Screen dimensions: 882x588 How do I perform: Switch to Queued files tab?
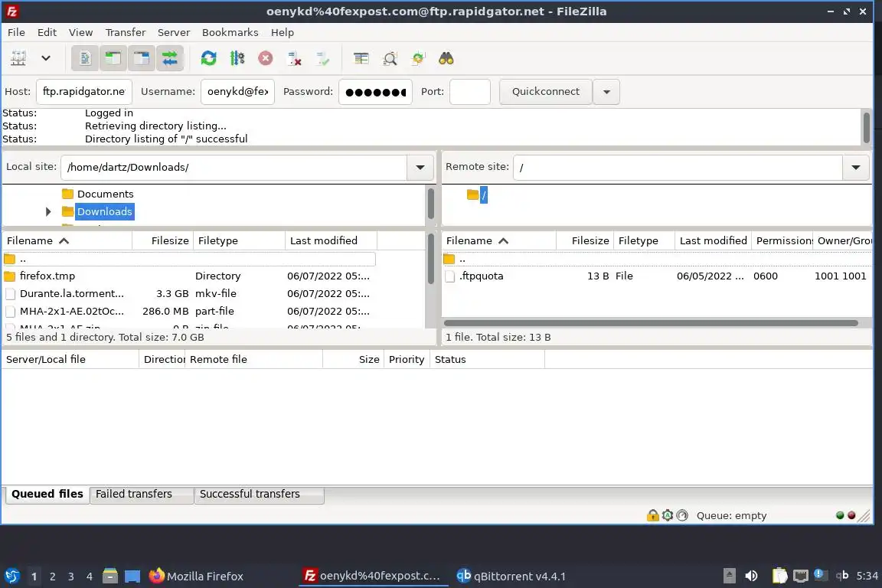(x=47, y=494)
